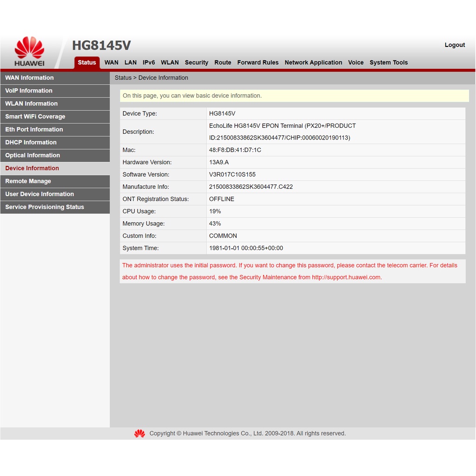476x476 pixels.
Task: Open the Forward Rules tab
Action: pos(258,63)
